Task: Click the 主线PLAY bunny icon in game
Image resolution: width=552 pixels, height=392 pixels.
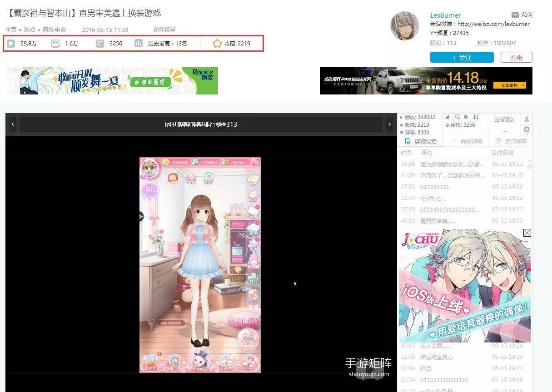Action: coord(200,362)
